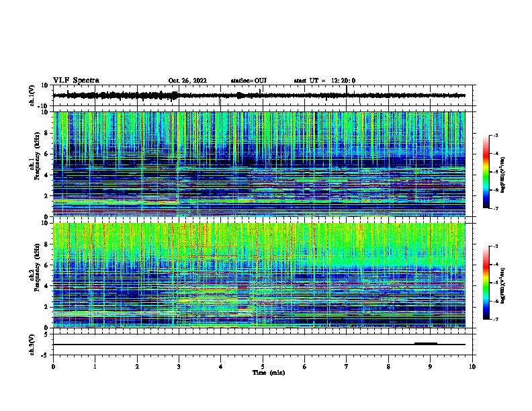This screenshot has width=532, height=411.
Task: Click the ch.3 pulse near 9 minutes
Action: [426, 343]
